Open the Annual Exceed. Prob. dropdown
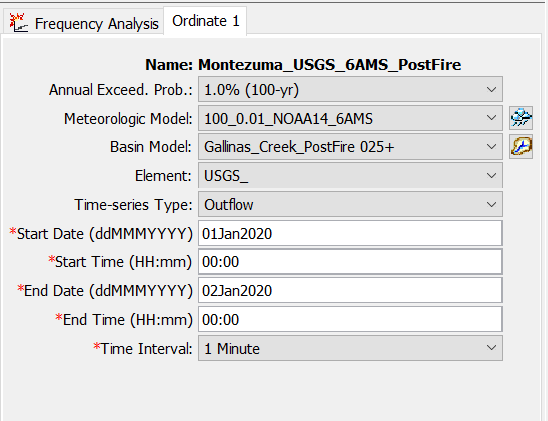Viewport: 548px width, 421px height. [x=350, y=89]
